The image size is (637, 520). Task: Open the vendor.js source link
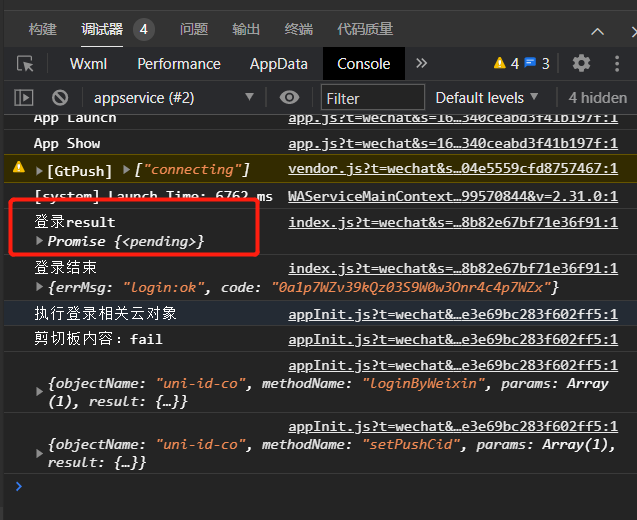[452, 169]
